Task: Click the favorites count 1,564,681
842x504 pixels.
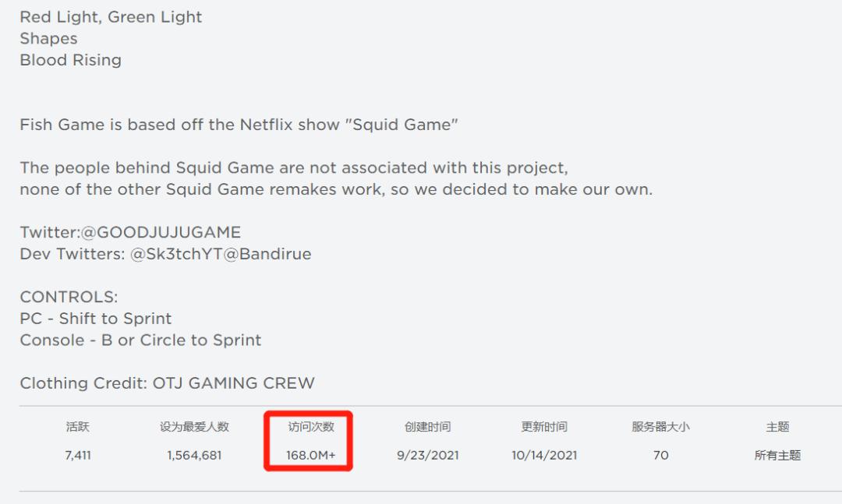Action: 194,455
